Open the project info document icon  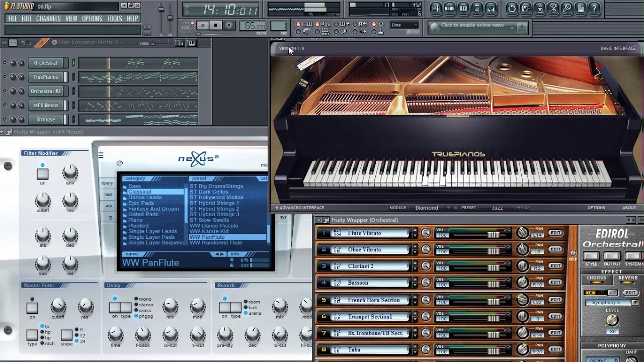coord(580,8)
